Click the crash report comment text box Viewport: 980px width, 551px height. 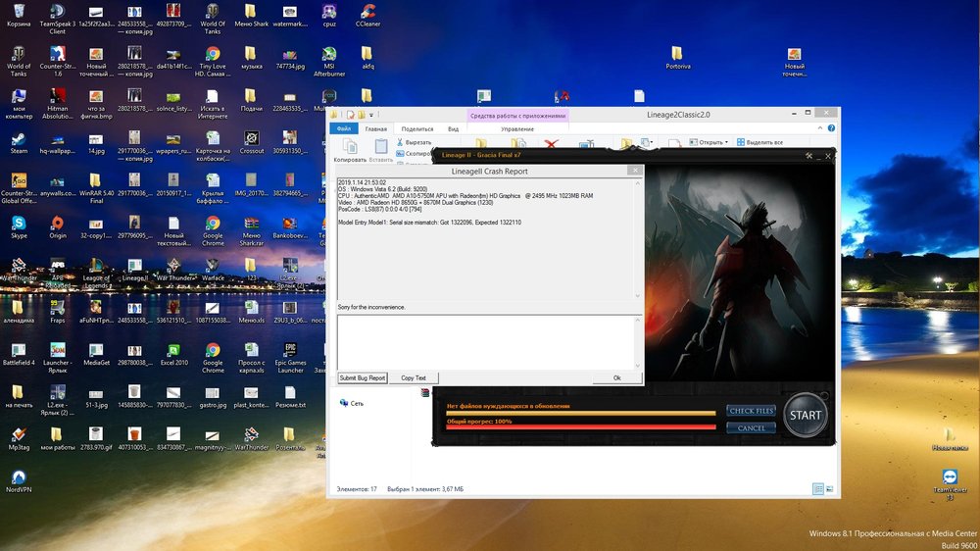[486, 341]
